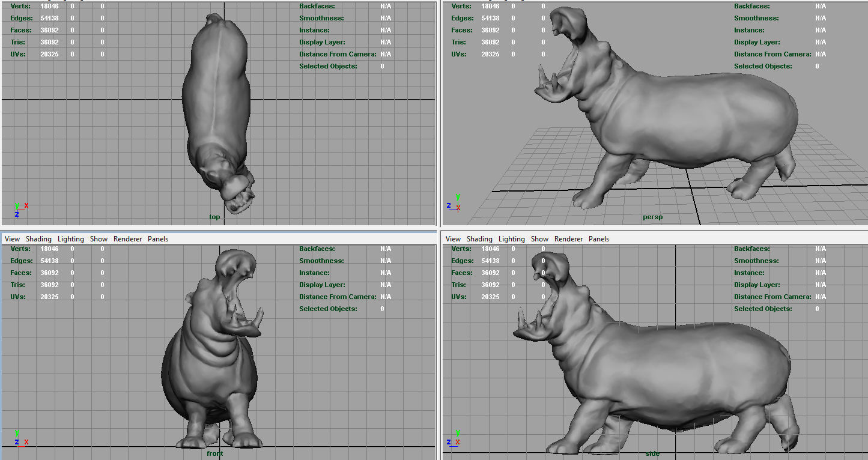Viewport: 868px width, 460px height.
Task: Click the 'Backfaces:' label in the side view
Action: click(x=753, y=249)
